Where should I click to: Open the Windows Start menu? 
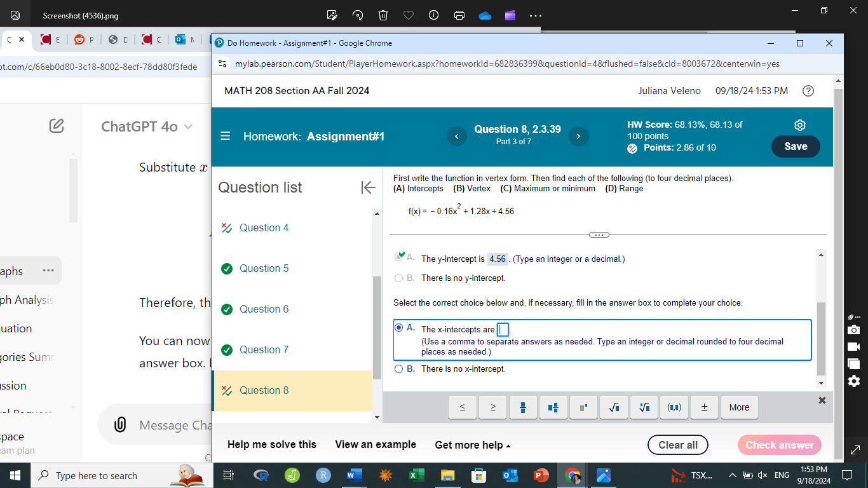15,475
